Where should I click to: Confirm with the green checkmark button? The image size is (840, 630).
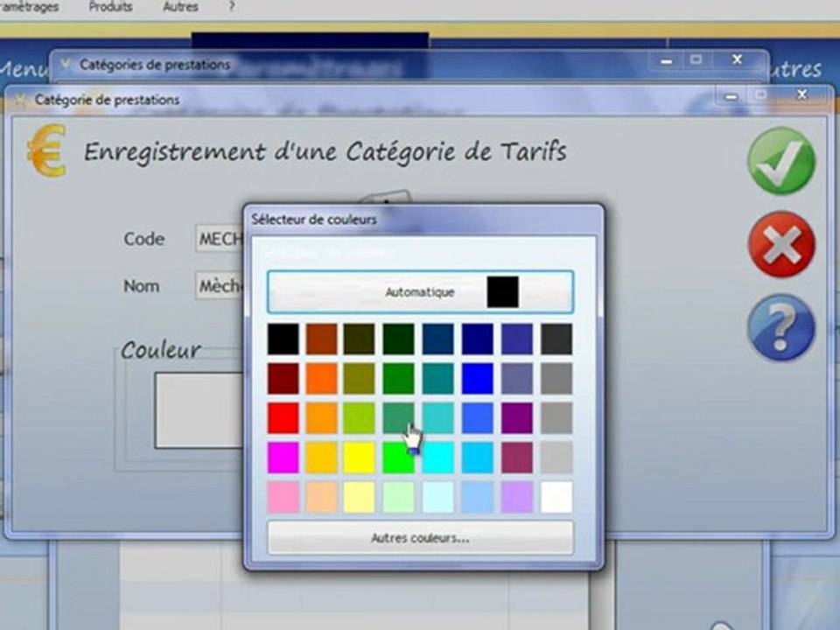coord(781,161)
